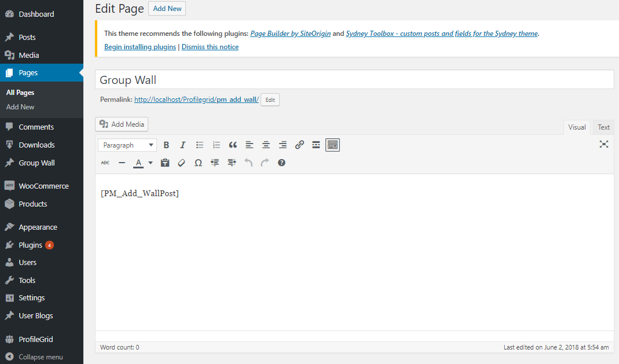
Task: Toggle center text alignment
Action: [266, 145]
